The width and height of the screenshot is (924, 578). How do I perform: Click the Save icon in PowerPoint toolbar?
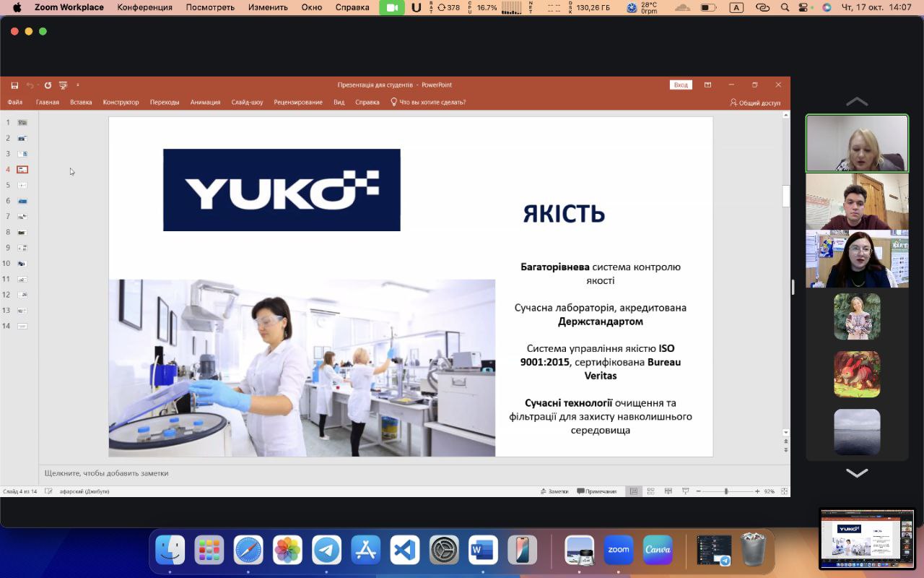[x=14, y=85]
